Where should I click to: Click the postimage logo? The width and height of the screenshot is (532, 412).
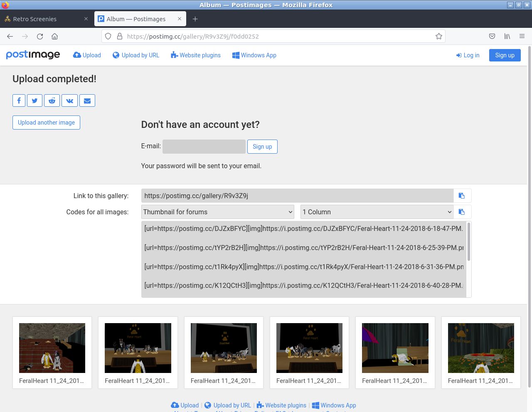[33, 55]
